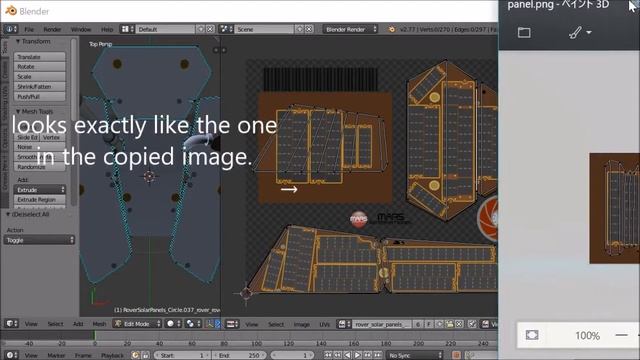The height and width of the screenshot is (360, 640).
Task: Open folder menu in Paint 3D
Action: pos(524,32)
